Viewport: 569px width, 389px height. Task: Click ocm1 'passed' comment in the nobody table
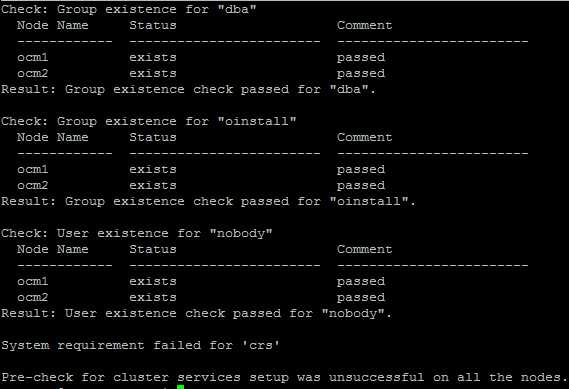click(x=361, y=282)
